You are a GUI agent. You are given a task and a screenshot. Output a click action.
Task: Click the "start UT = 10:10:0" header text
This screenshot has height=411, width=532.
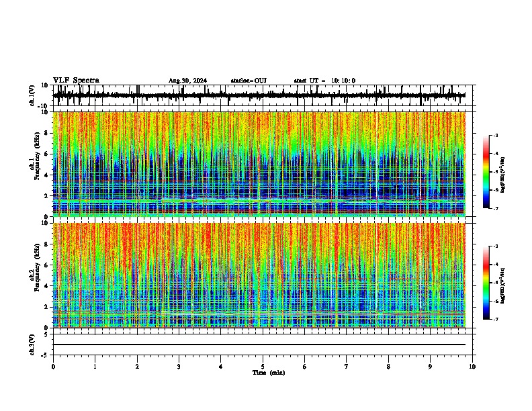tap(324, 81)
